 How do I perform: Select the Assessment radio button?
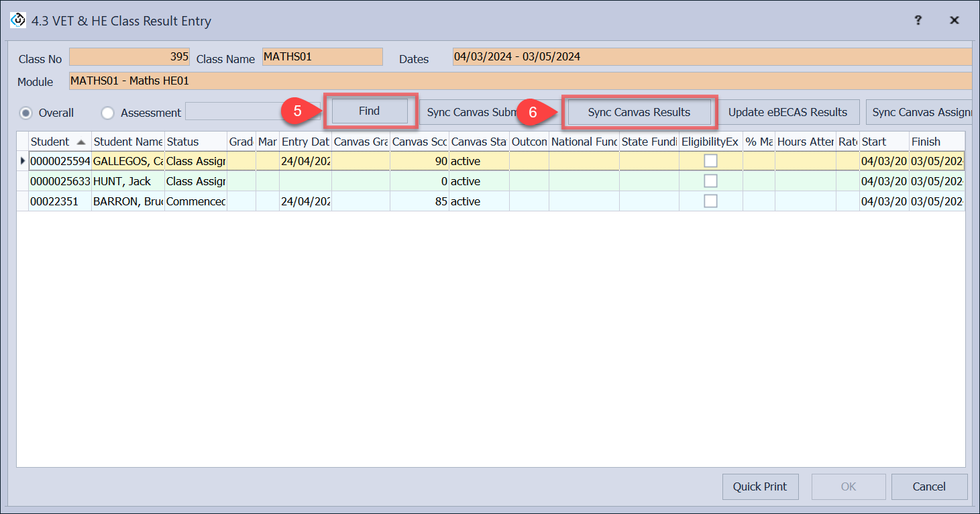[x=108, y=113]
